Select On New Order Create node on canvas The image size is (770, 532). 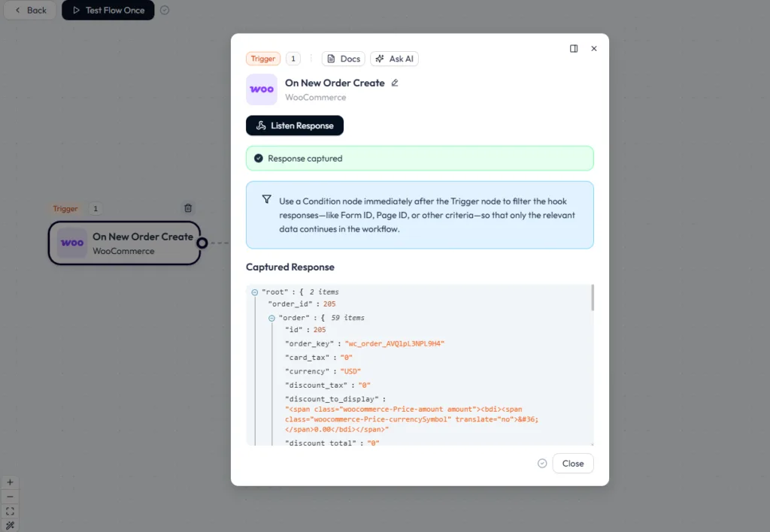(125, 243)
